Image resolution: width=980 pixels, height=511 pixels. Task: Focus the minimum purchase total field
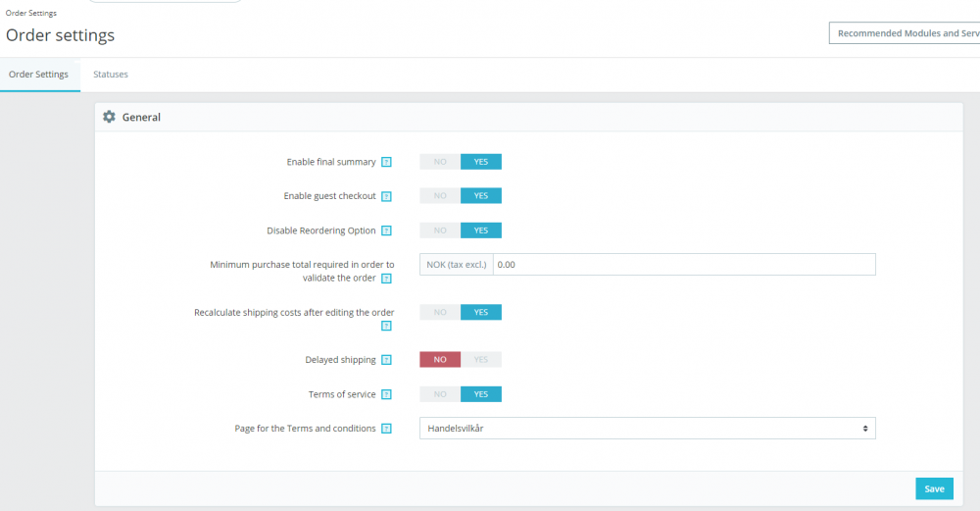click(x=684, y=265)
